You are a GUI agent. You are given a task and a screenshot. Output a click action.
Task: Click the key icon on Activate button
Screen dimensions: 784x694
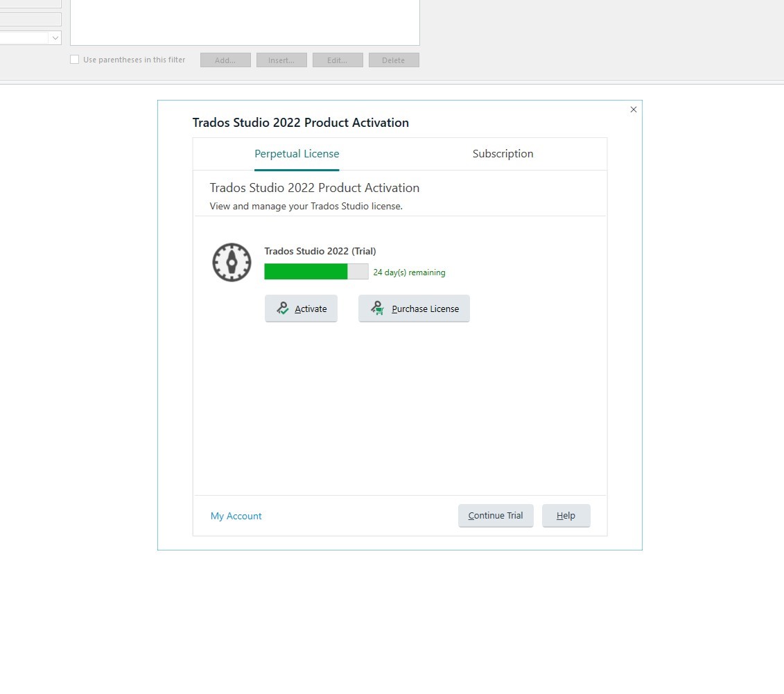283,308
